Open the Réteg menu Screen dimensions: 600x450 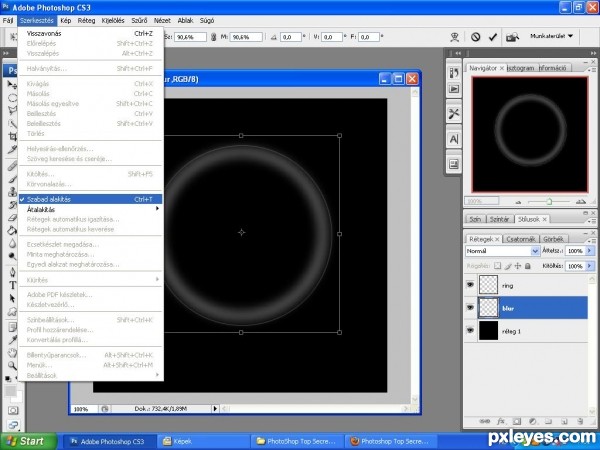tap(86, 20)
